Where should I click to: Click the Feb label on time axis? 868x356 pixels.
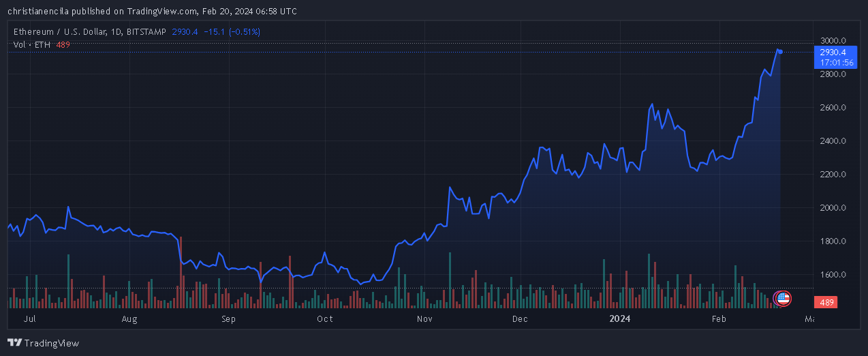719,318
